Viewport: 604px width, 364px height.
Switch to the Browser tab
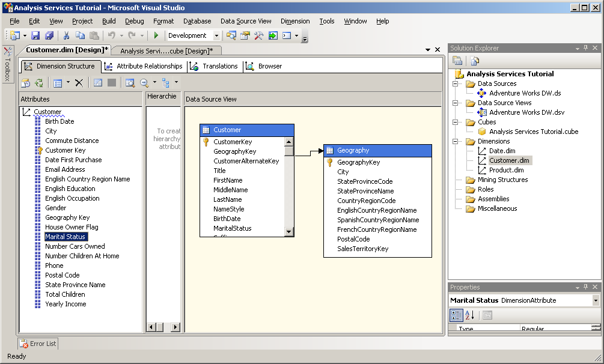pos(264,66)
